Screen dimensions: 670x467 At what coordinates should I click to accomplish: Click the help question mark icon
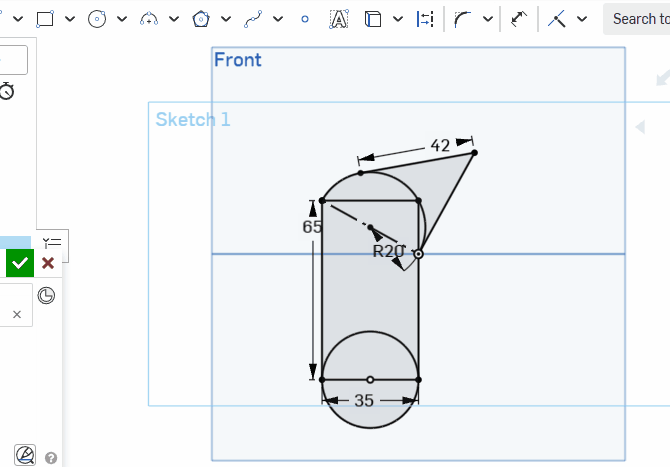coord(51,458)
